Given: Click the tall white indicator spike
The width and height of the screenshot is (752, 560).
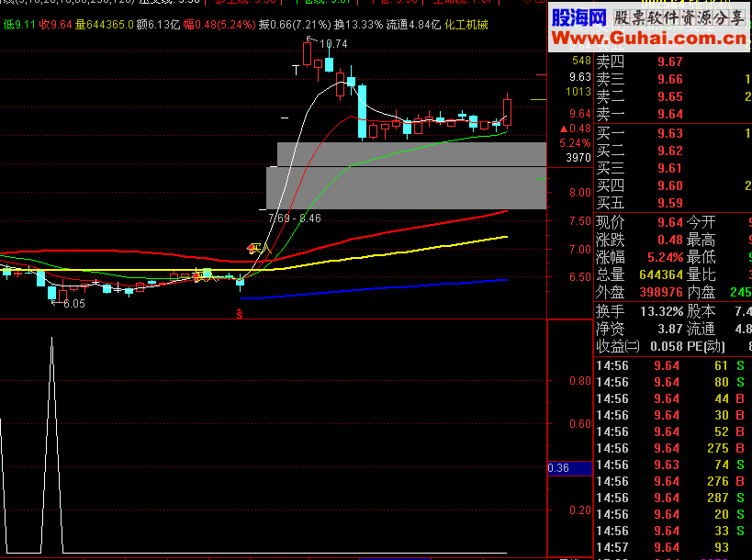Looking at the screenshot, I should pos(51,446).
